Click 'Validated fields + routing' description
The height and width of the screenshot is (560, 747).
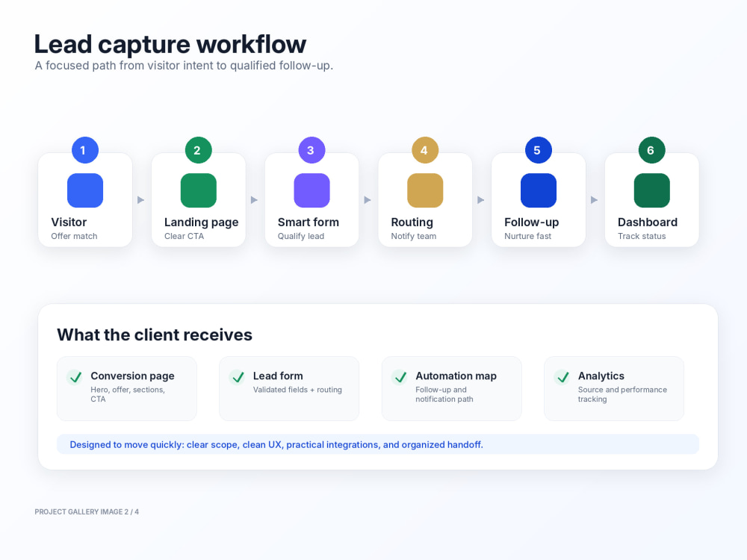pyautogui.click(x=297, y=390)
